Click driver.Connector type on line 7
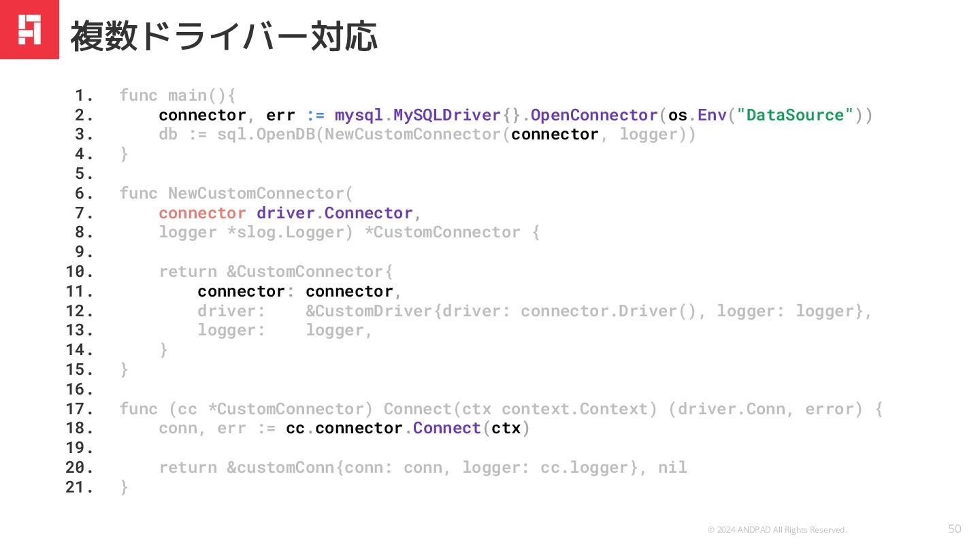The height and width of the screenshot is (551, 980). coord(335,213)
